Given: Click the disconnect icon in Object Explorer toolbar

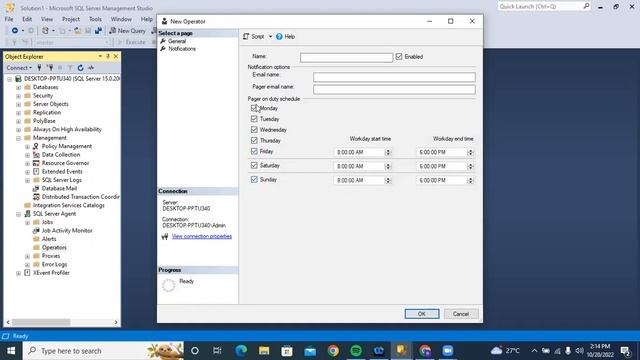Looking at the screenshot, I should pos(50,68).
